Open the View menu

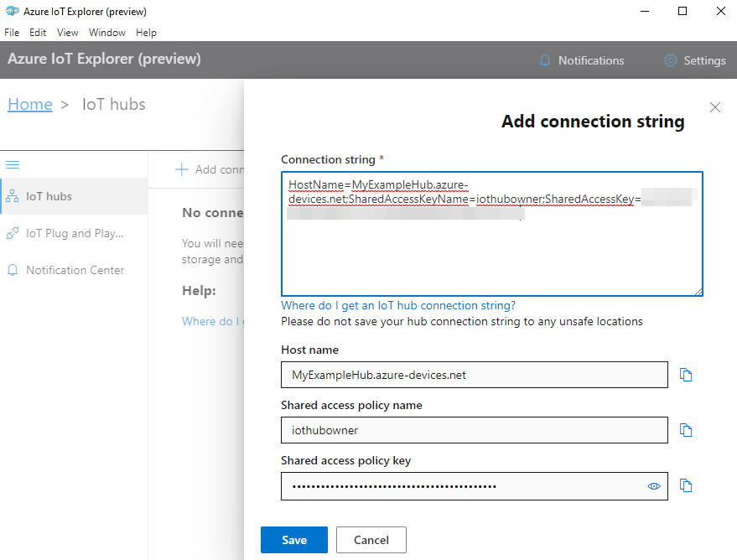point(67,32)
